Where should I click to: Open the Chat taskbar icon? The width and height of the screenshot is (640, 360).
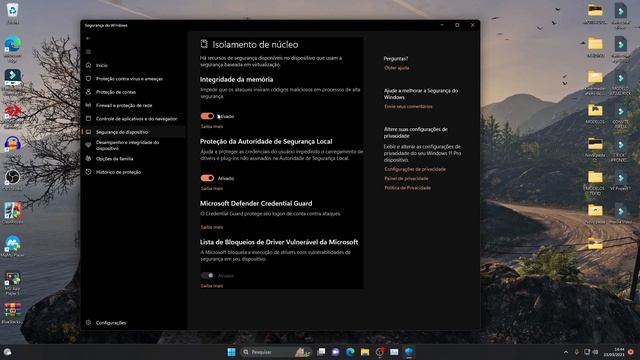tap(336, 352)
